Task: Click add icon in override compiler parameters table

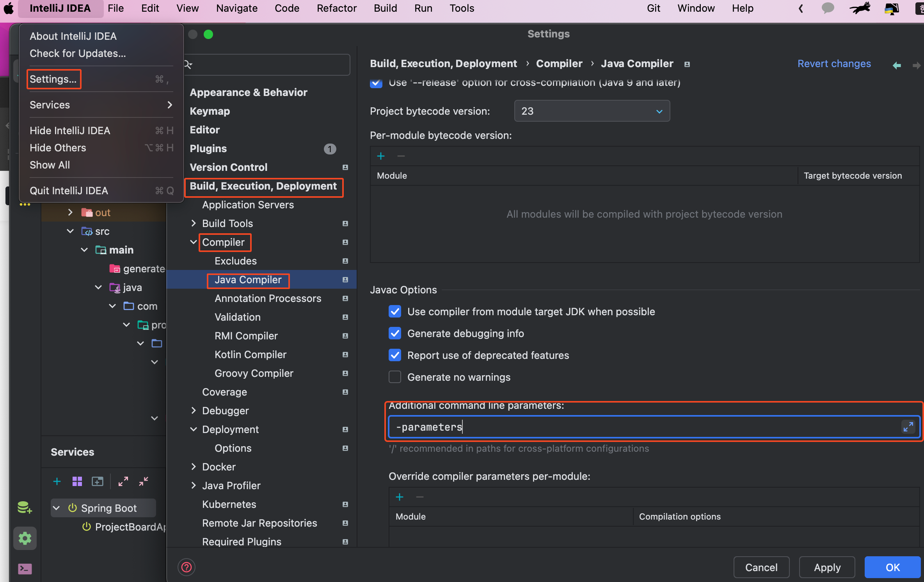Action: 400,497
